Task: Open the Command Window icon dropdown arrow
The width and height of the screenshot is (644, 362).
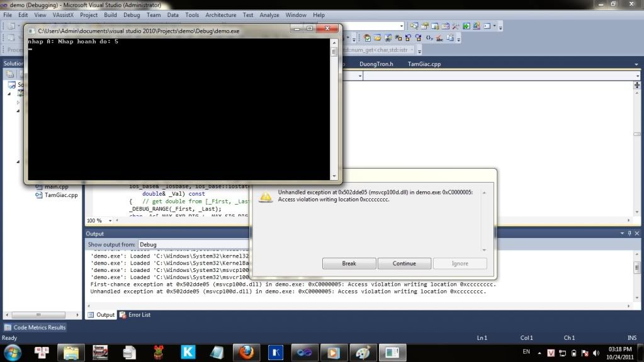Action: 495,26
